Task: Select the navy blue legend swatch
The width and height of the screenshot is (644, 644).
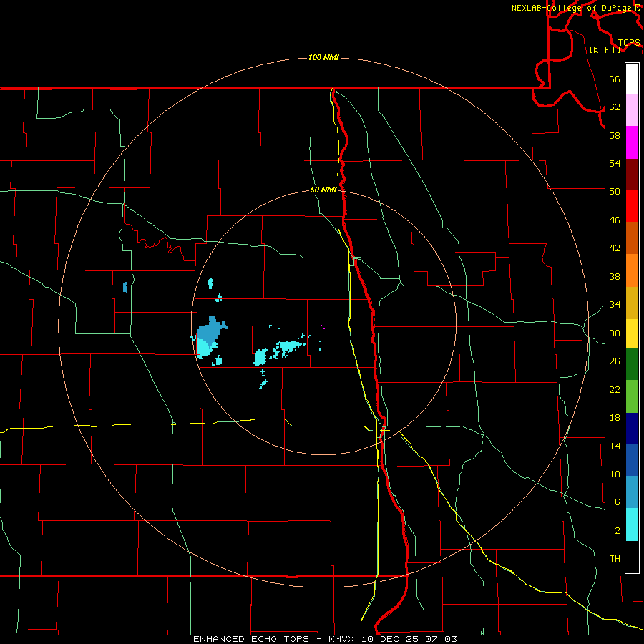Action: 632,429
